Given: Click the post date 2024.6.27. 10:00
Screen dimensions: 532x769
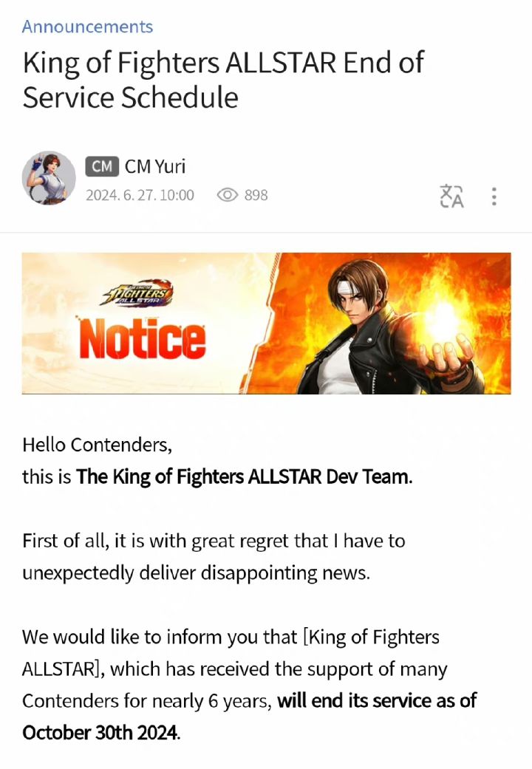Looking at the screenshot, I should tap(140, 195).
